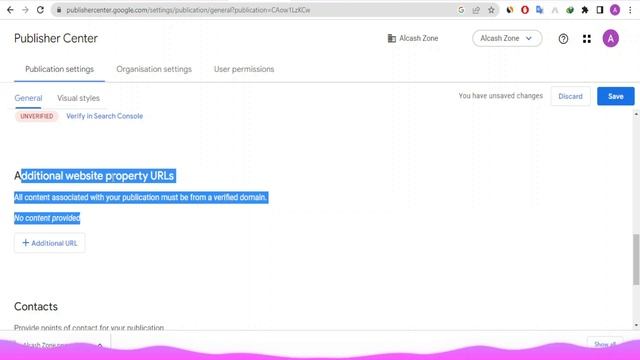Click the Publisher Center title
The height and width of the screenshot is (360, 640).
click(x=56, y=38)
